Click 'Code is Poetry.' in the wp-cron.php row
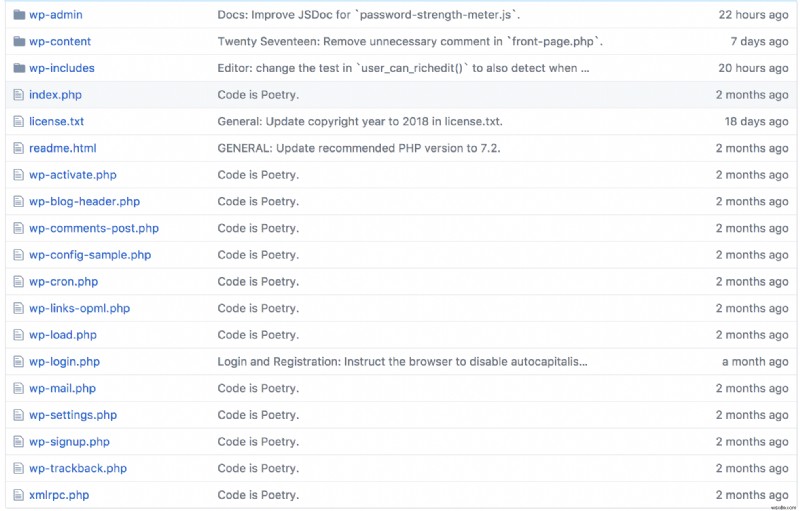This screenshot has height=511, width=800. tap(258, 282)
